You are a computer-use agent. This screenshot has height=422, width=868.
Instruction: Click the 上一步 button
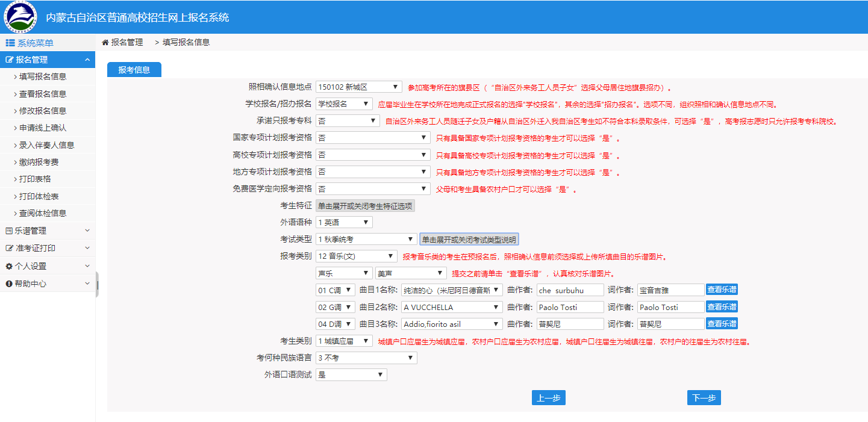tap(548, 398)
